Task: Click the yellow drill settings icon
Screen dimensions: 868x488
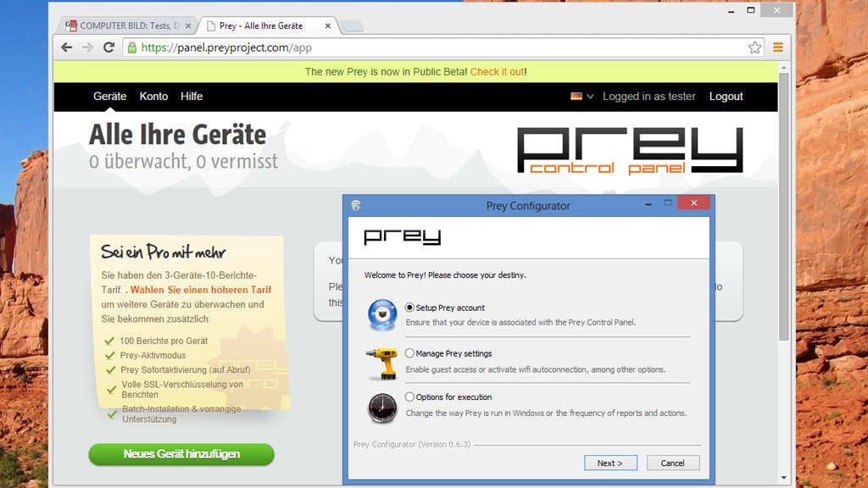Action: [382, 363]
